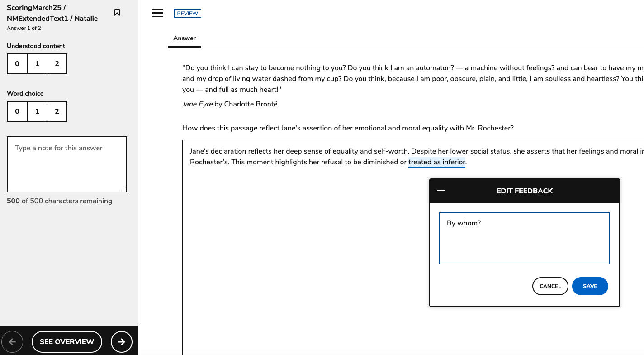Select score 0 for Understood content

pos(17,64)
